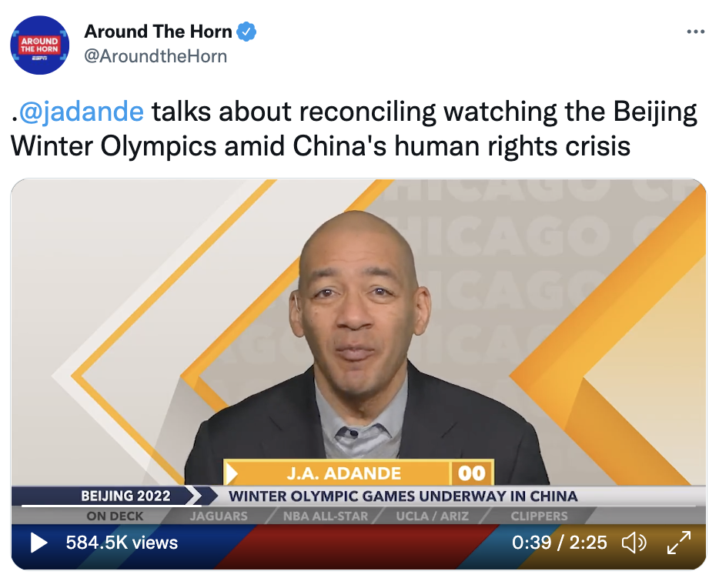Screen dimensions: 719x588
Task: Mute the video with the speaker icon
Action: click(x=634, y=543)
